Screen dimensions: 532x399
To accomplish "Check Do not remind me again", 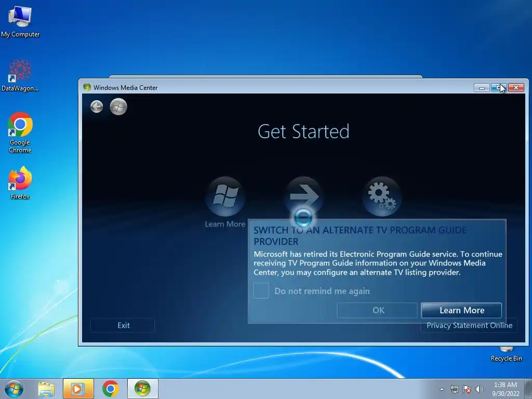I will (x=261, y=291).
